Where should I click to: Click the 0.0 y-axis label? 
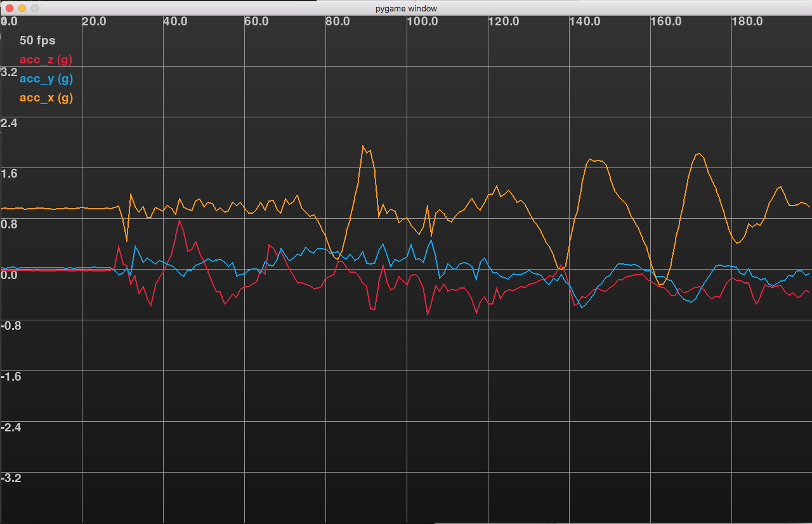click(x=10, y=275)
